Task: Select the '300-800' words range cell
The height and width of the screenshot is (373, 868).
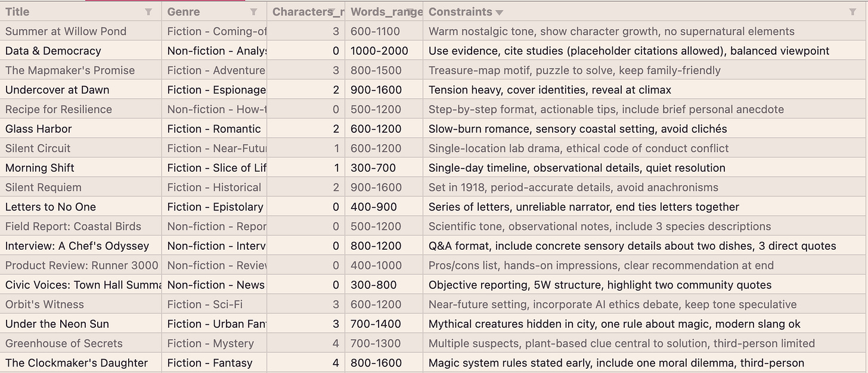Action: click(x=385, y=285)
